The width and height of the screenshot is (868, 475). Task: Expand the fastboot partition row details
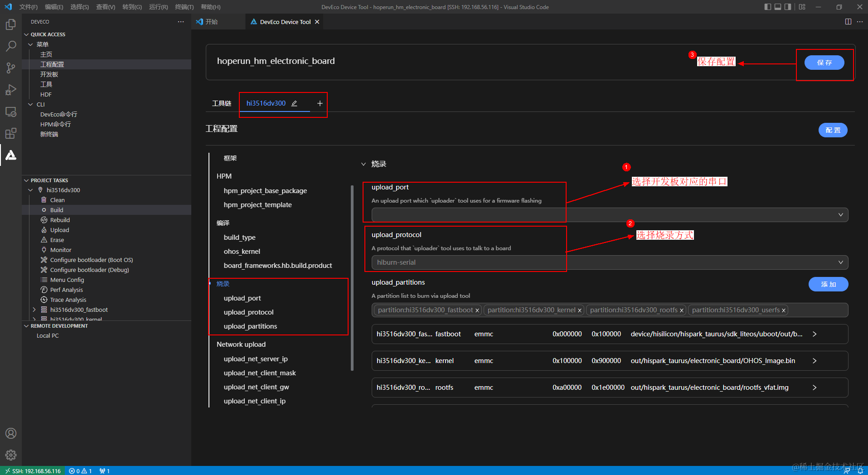click(815, 334)
